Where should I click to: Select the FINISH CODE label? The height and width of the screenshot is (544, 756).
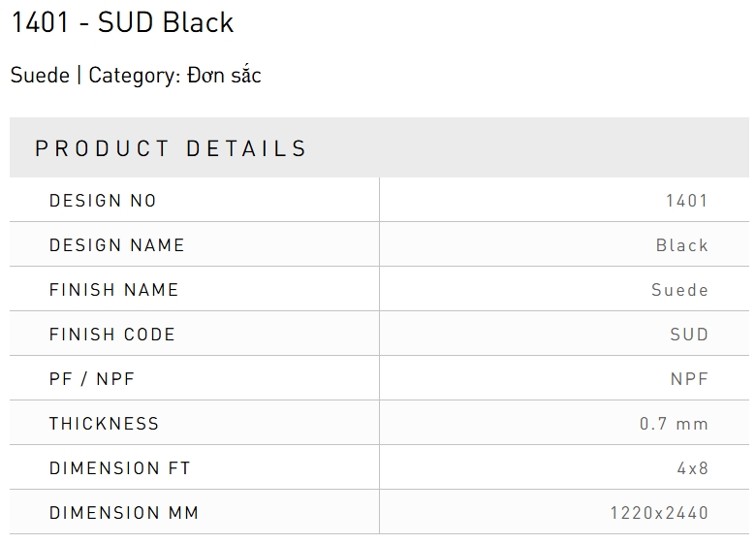(112, 335)
